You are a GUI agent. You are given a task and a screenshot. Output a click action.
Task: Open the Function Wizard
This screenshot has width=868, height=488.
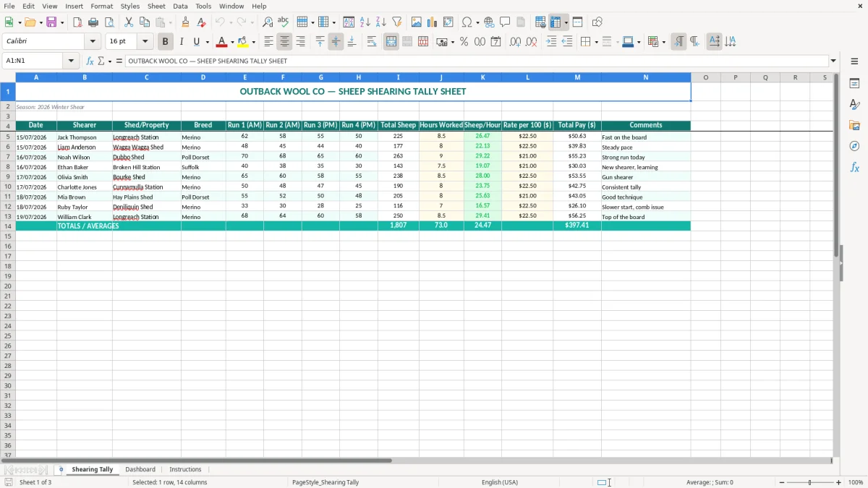[90, 61]
